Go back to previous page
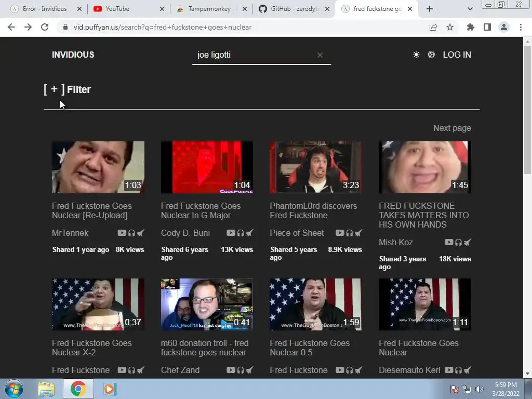Image resolution: width=532 pixels, height=399 pixels. [11, 27]
